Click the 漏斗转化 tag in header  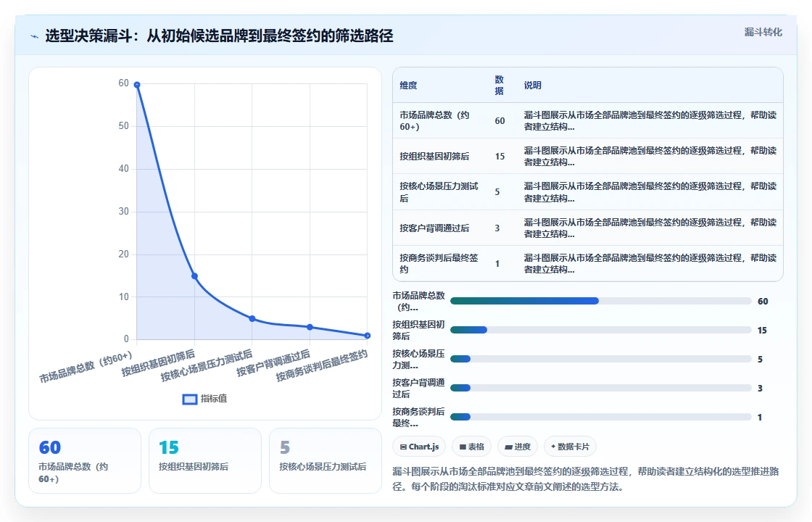763,32
